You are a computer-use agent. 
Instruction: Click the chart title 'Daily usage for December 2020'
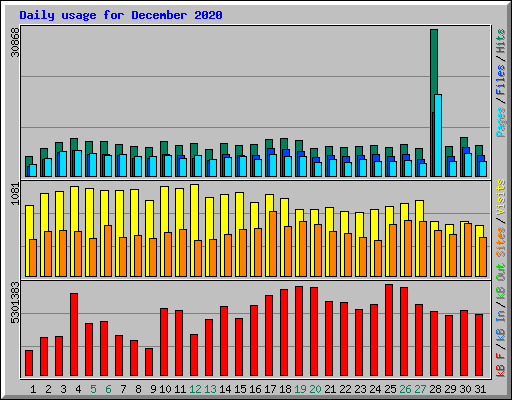(x=121, y=15)
